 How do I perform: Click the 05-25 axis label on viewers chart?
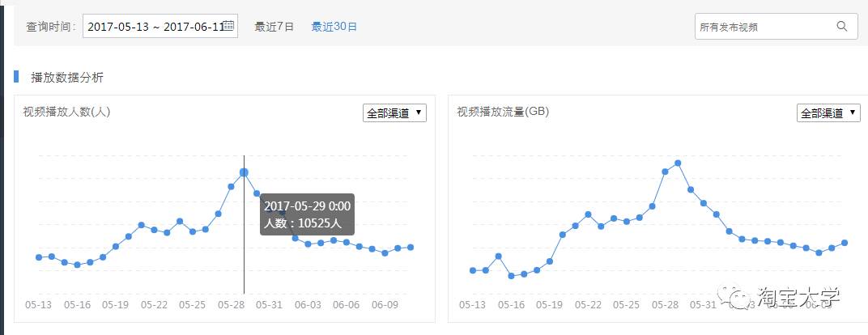193,304
